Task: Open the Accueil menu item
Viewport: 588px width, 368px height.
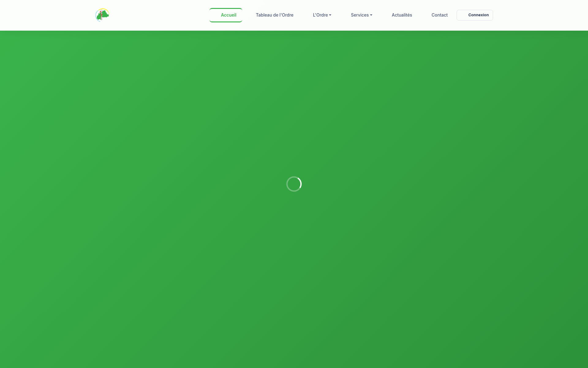Action: pos(226,15)
